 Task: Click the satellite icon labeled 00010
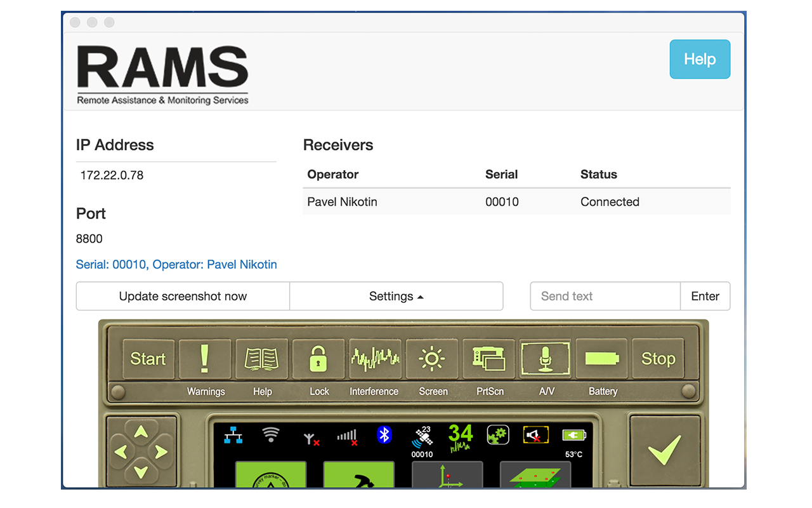pyautogui.click(x=422, y=441)
